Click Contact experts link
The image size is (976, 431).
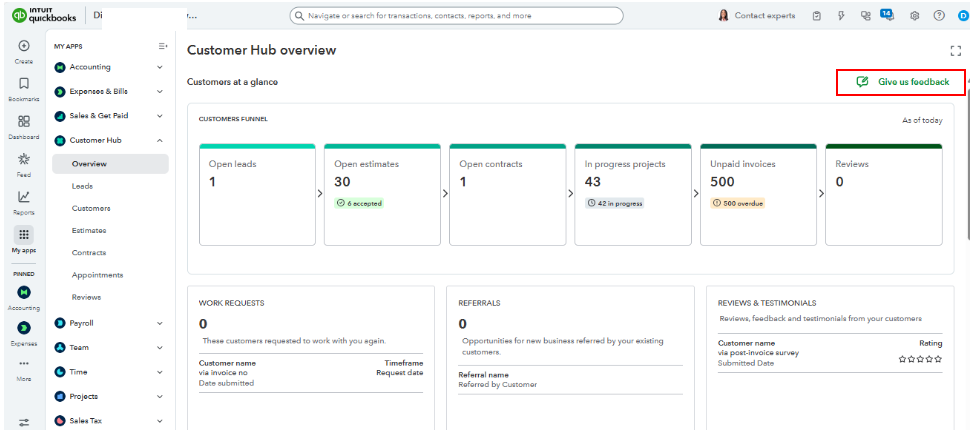point(758,16)
